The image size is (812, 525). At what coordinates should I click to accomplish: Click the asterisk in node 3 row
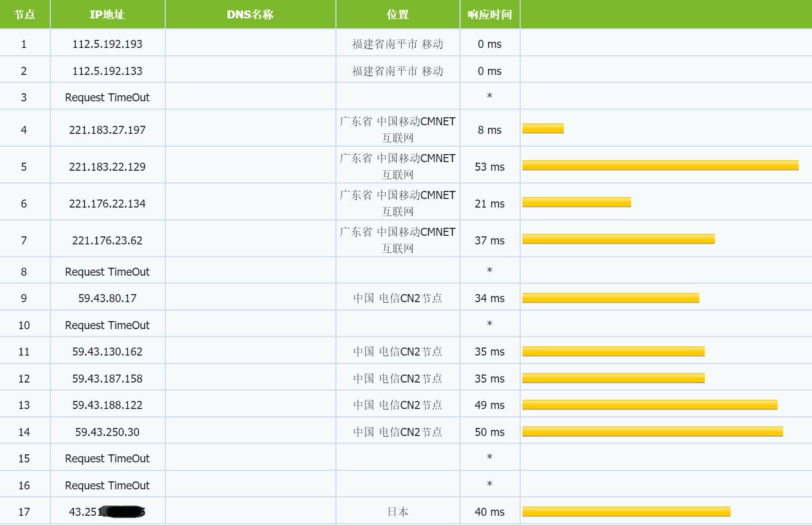click(490, 96)
